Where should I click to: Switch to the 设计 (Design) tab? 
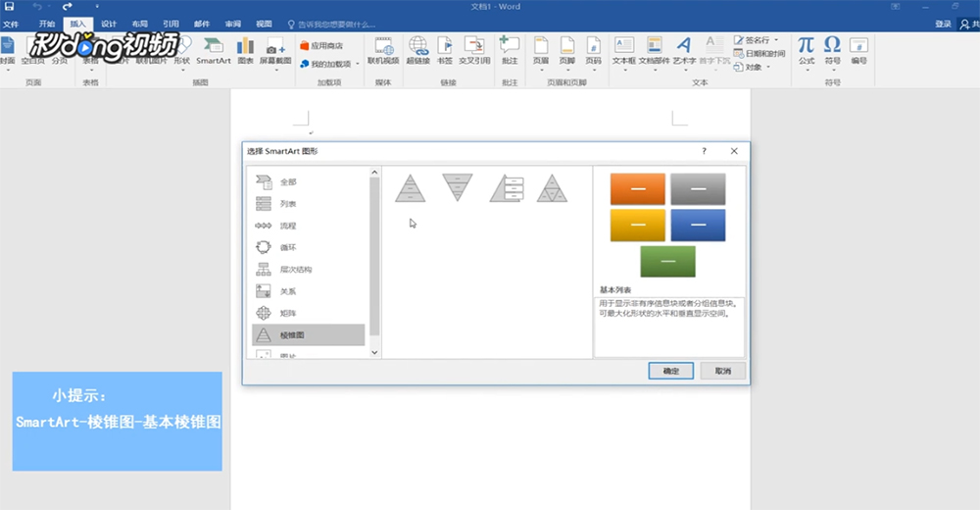point(109,24)
